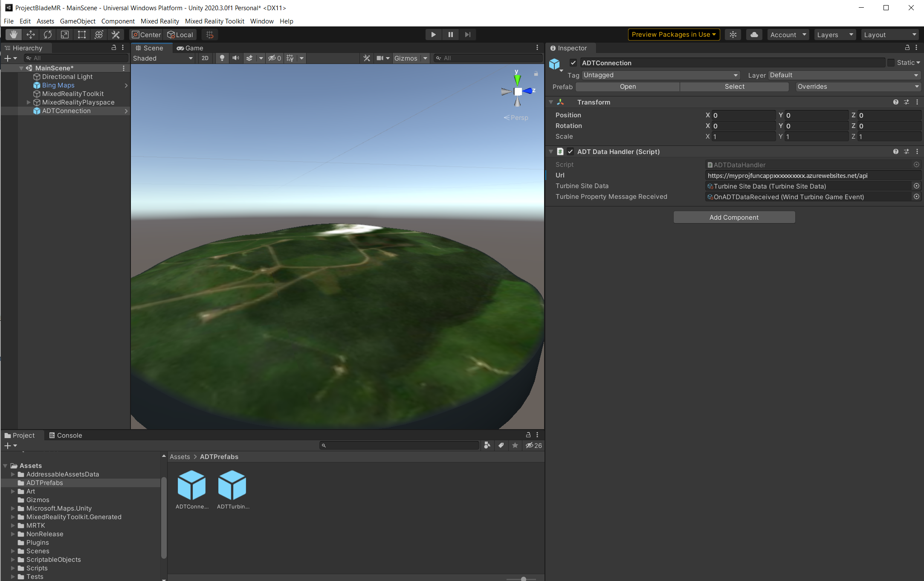The width and height of the screenshot is (924, 581).
Task: Enable the Static checkbox for ADTConnection
Action: point(891,63)
